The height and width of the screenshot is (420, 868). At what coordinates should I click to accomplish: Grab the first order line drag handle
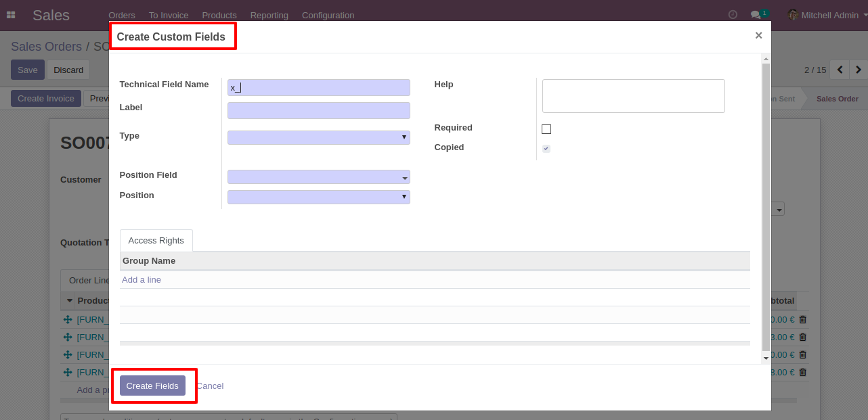68,319
